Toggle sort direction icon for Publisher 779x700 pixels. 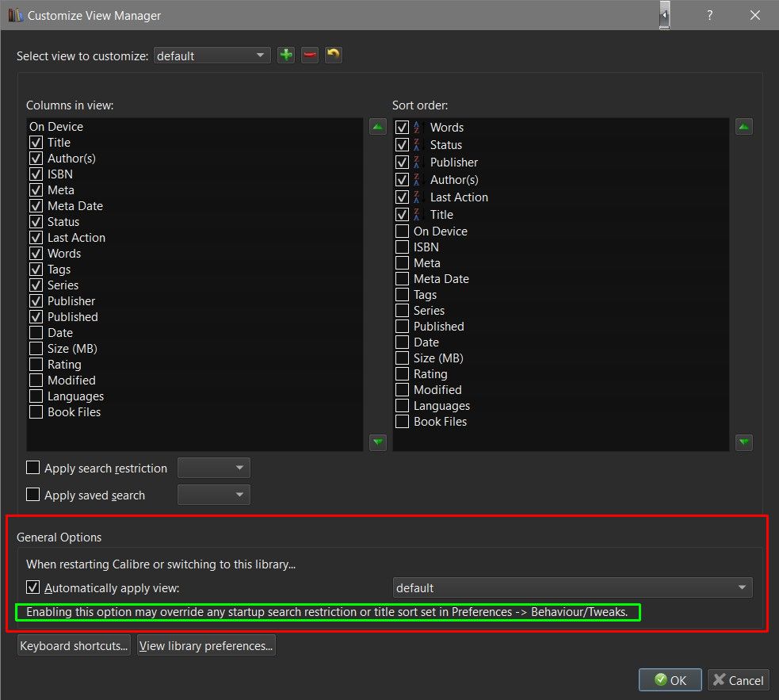[x=417, y=162]
